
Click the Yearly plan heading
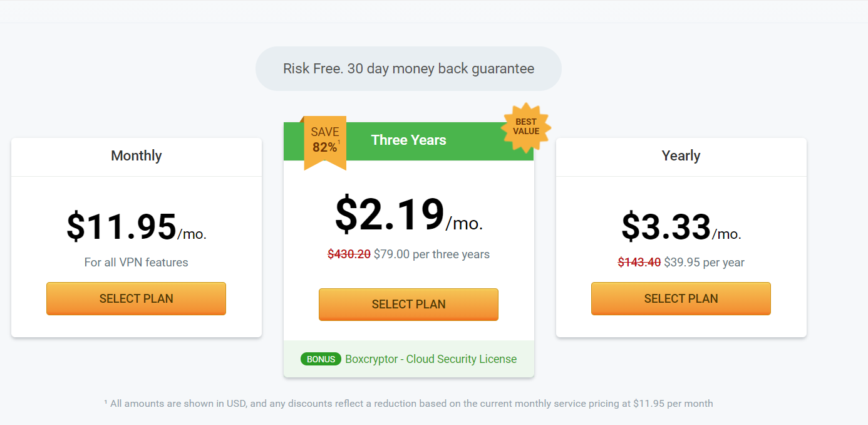coord(681,155)
